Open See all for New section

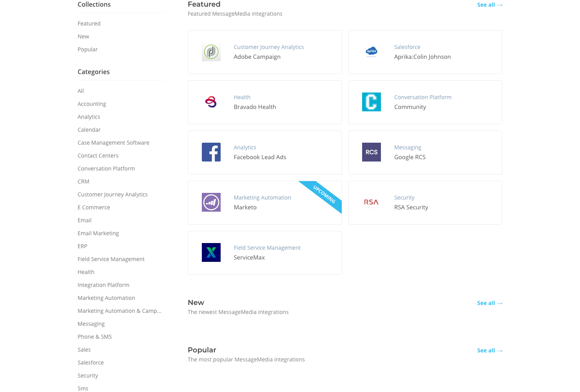(490, 303)
